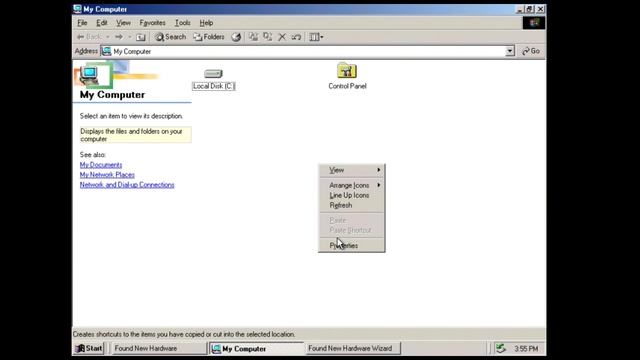Click the Windows logo throbber icon
The image size is (640, 360).
[534, 23]
